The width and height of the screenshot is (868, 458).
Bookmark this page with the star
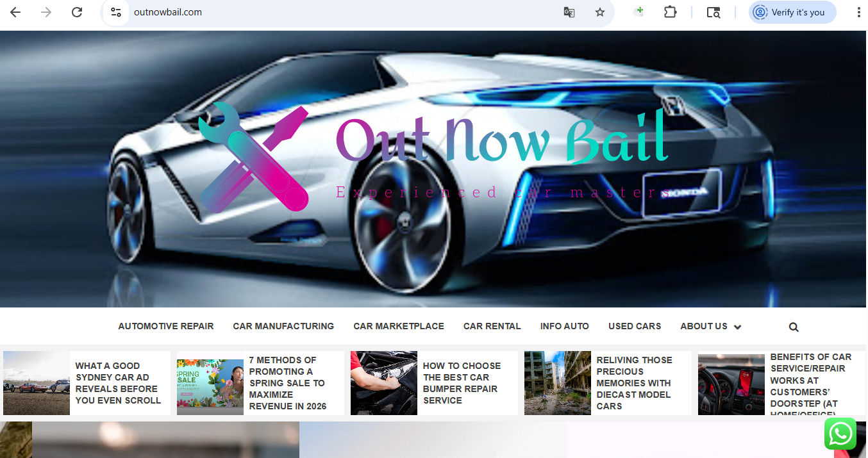click(600, 12)
